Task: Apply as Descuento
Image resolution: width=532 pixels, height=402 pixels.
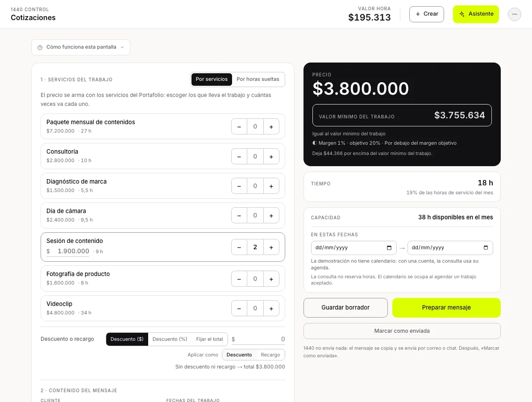Action: (239, 355)
